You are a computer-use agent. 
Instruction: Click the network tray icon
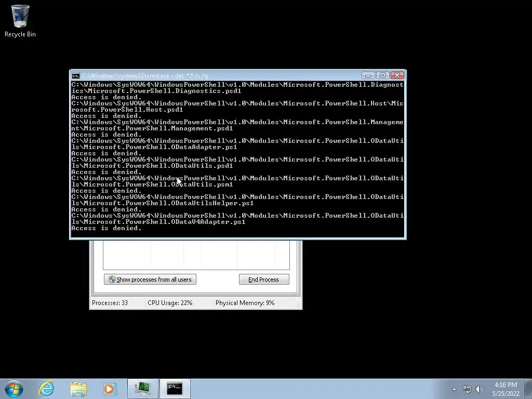tap(467, 389)
